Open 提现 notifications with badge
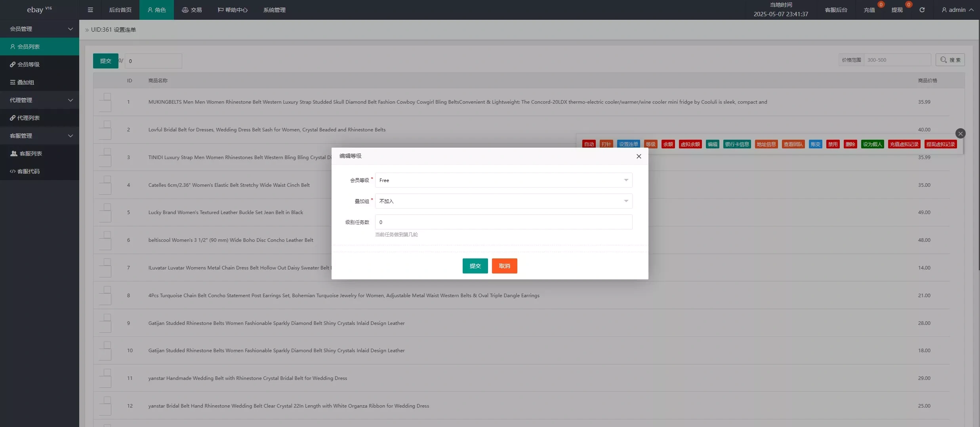 [x=898, y=10]
